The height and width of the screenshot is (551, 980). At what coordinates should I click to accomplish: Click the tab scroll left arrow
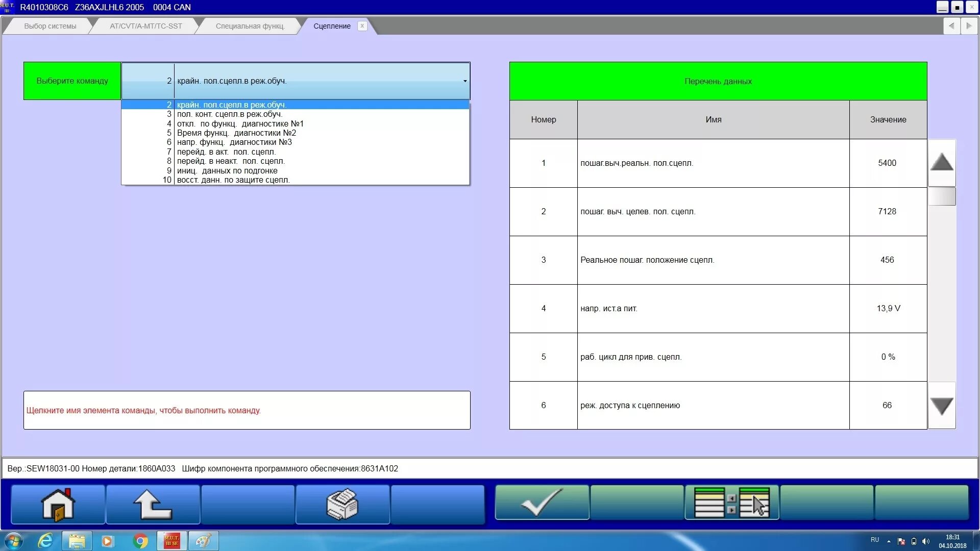click(x=951, y=26)
